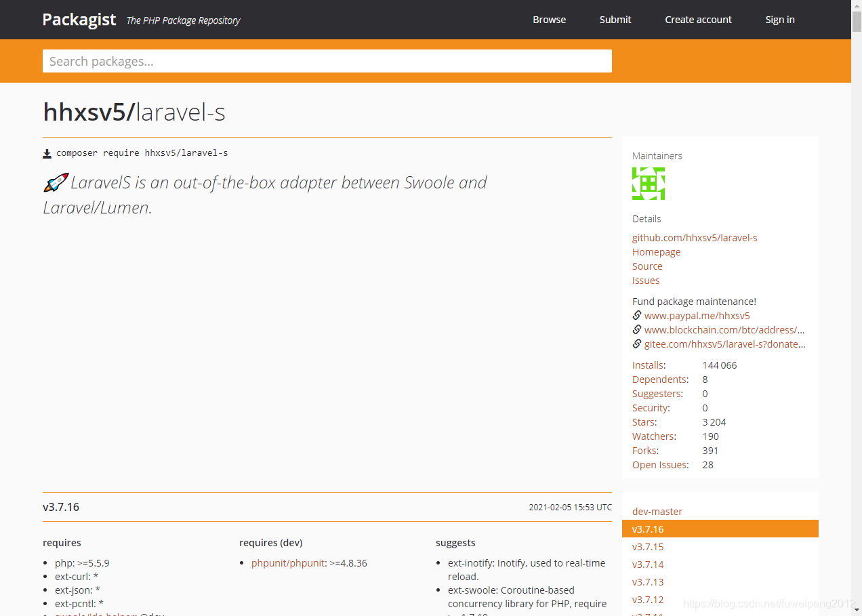
Task: Click the chain icon next to blockchain.com link
Action: 637,329
